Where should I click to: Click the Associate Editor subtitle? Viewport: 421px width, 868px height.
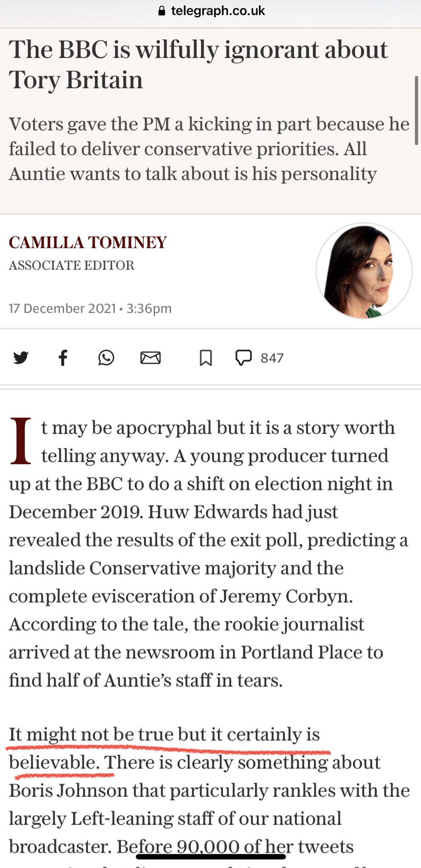72,265
